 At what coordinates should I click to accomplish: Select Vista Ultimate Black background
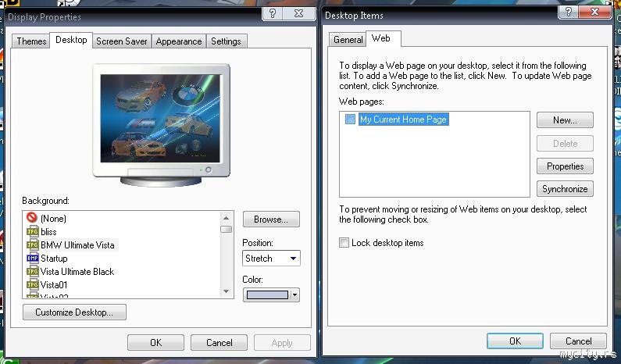[x=77, y=272]
